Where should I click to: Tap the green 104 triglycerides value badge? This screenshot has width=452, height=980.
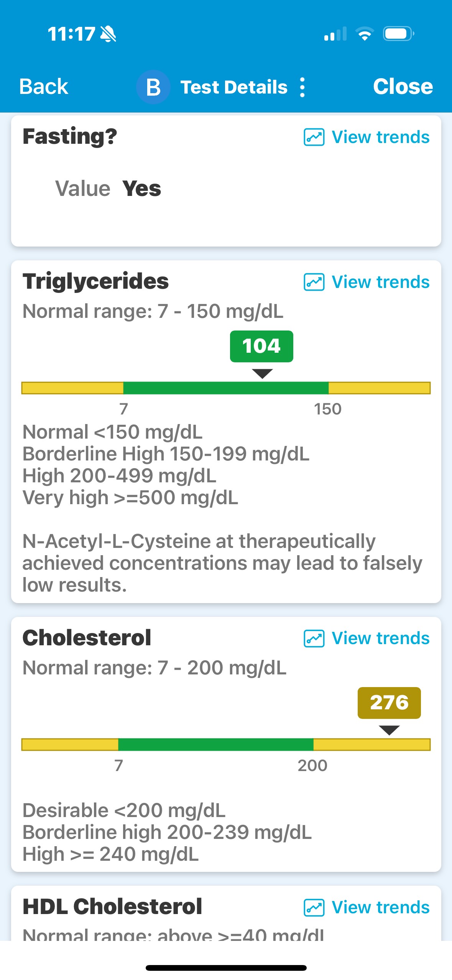[261, 346]
